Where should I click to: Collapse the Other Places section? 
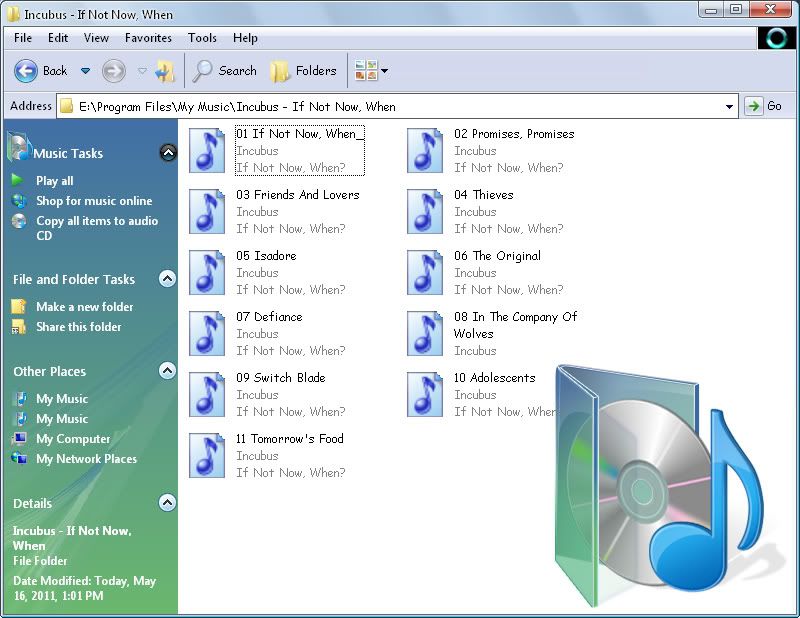[167, 370]
